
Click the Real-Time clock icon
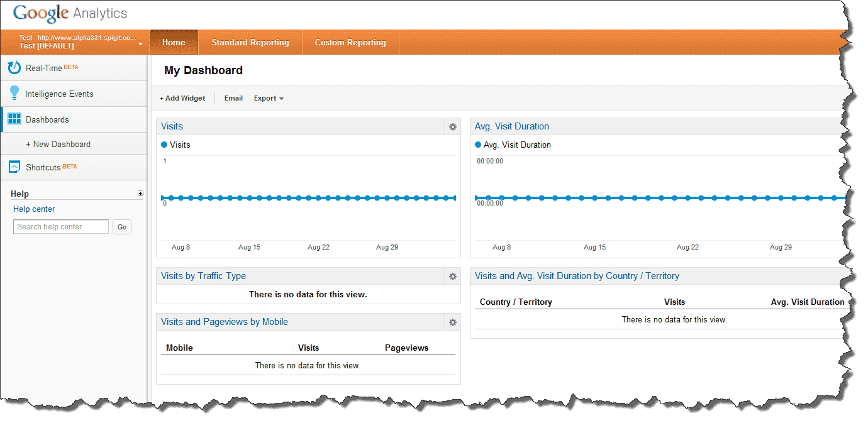tap(14, 68)
